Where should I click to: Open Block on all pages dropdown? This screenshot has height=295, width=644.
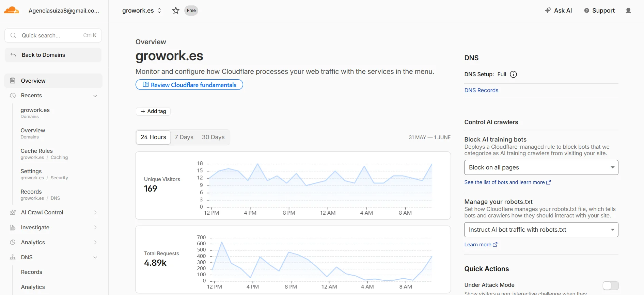click(541, 167)
